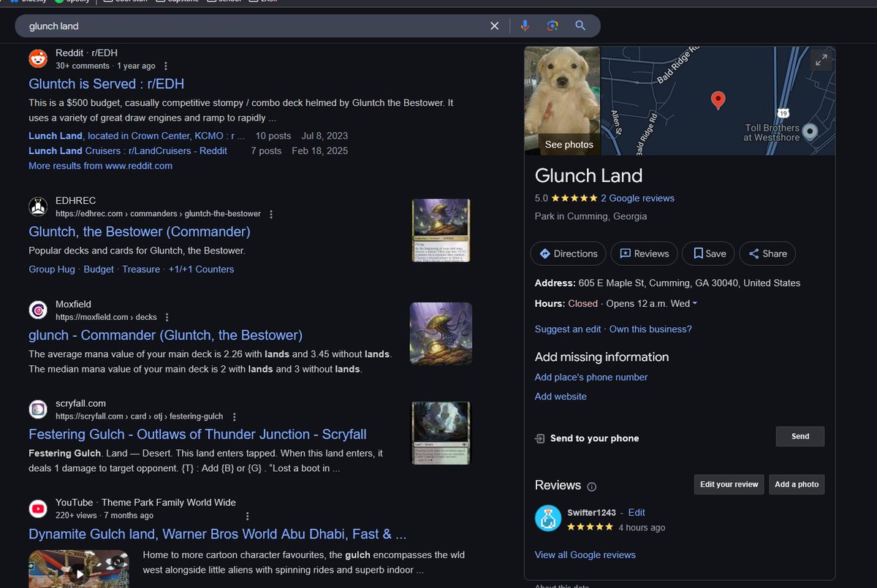Open Google Lens image search icon
Viewport: 877px width, 588px height.
click(553, 26)
